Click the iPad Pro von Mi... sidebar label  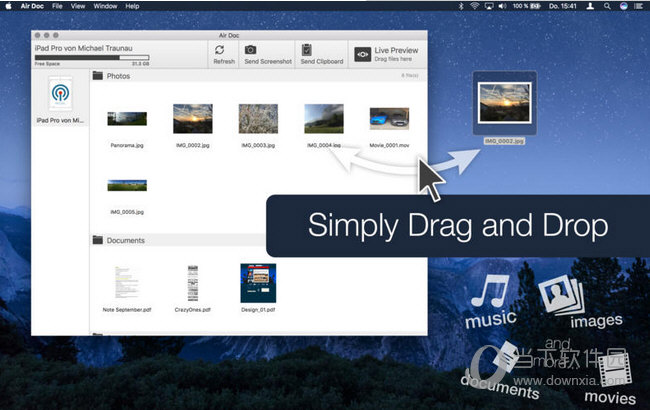[x=60, y=120]
